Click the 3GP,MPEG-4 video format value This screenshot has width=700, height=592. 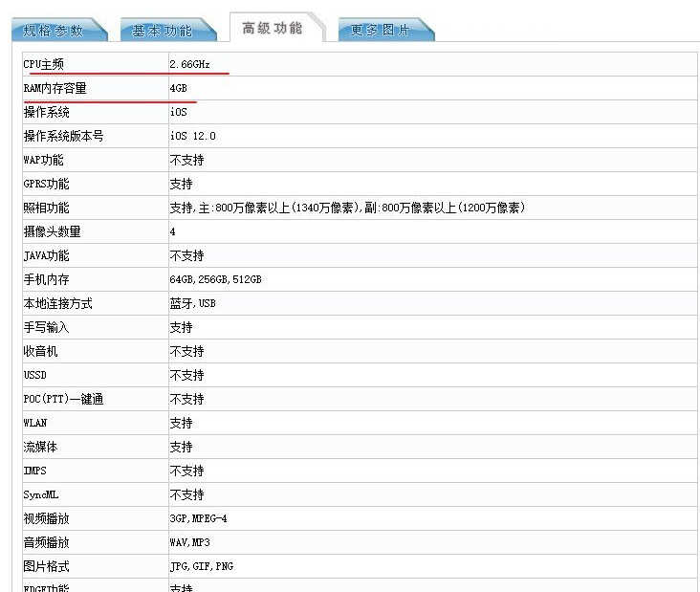point(198,518)
